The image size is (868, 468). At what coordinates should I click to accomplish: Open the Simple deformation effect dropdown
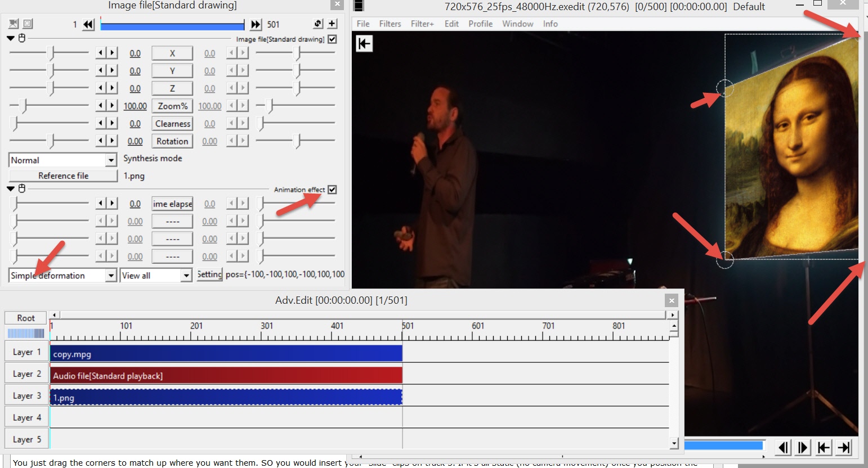pyautogui.click(x=62, y=276)
